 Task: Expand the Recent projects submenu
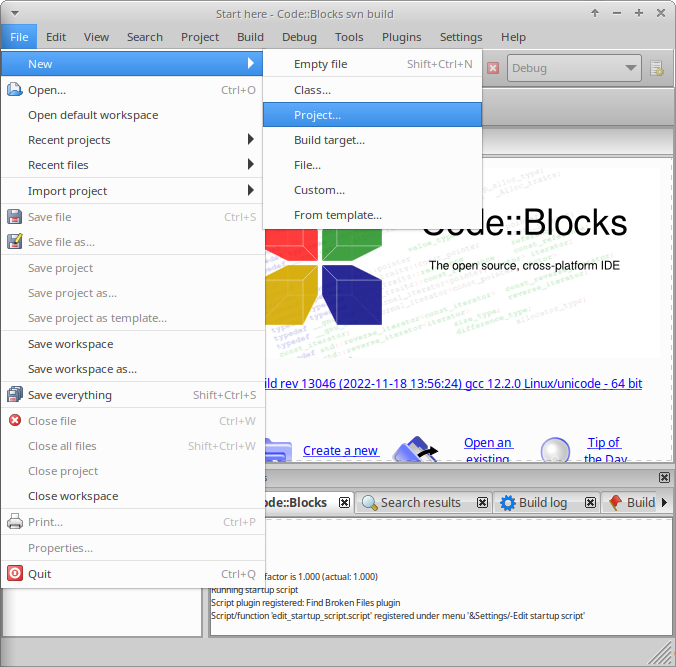[x=132, y=140]
